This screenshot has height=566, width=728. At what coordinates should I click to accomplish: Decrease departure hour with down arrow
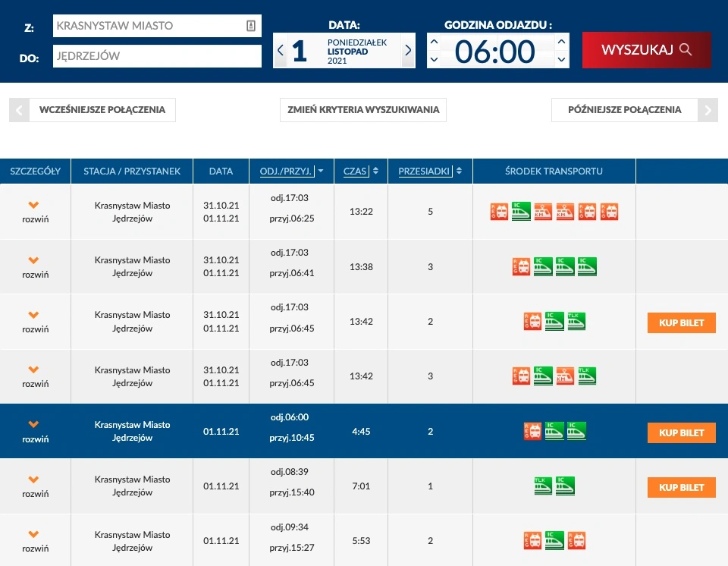pos(434,59)
